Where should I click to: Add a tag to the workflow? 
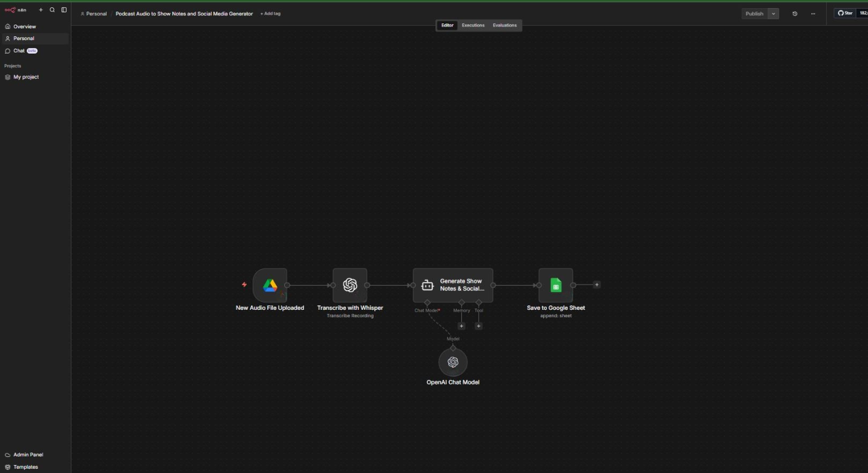[269, 13]
